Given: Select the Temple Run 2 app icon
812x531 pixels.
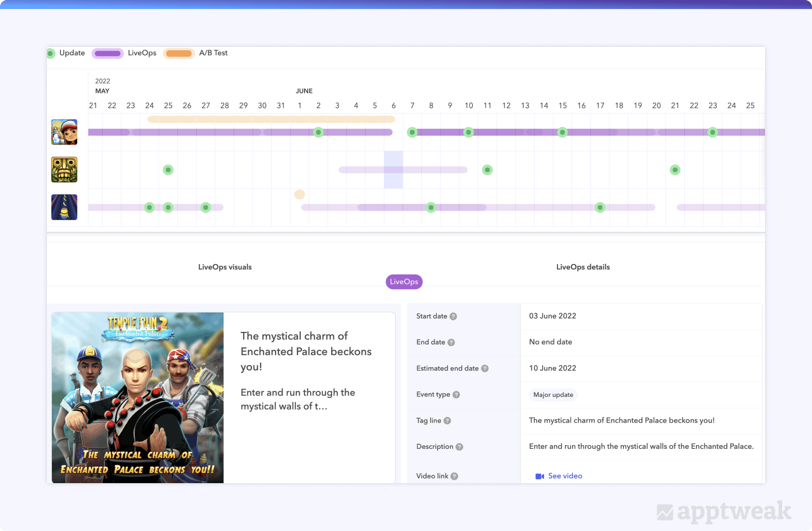Looking at the screenshot, I should [64, 169].
